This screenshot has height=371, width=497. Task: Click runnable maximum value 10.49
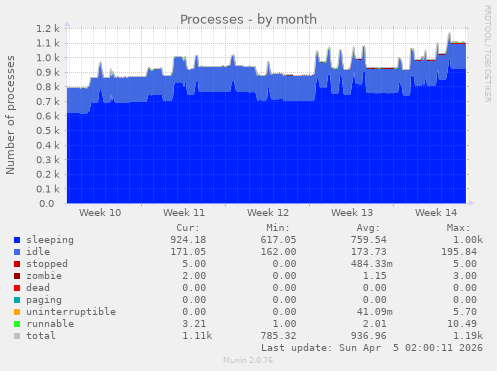point(462,324)
